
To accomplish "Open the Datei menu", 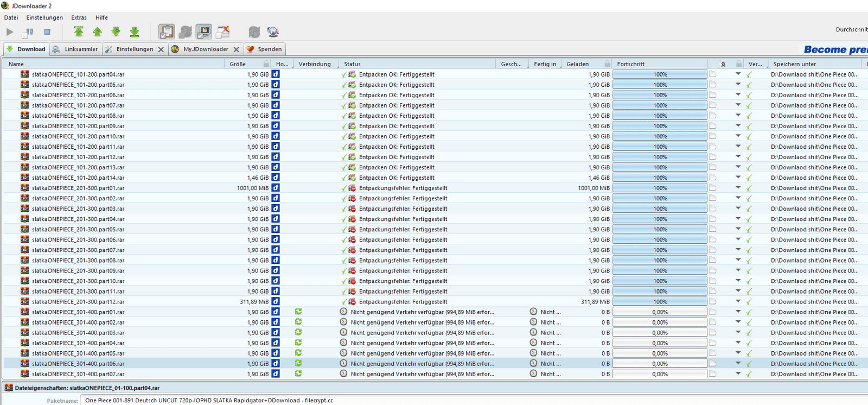I will 11,17.
